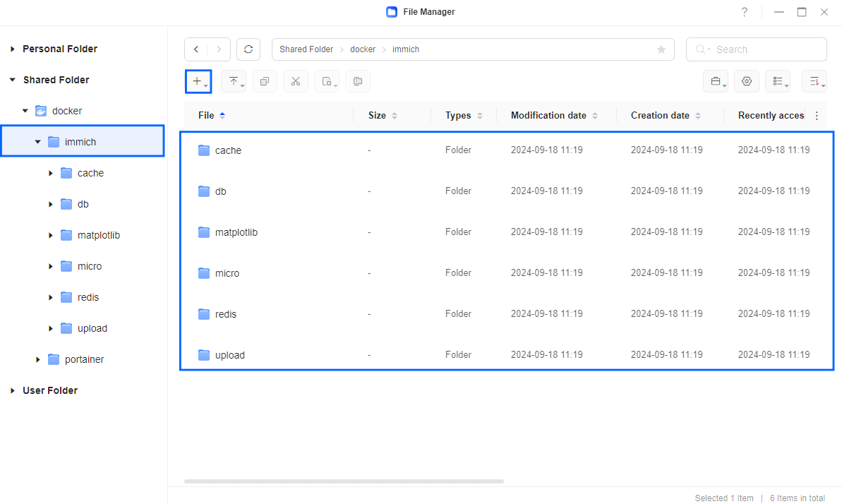Viewport: 842px width, 504px height.
Task: Open the upload toolbar button
Action: coord(234,81)
